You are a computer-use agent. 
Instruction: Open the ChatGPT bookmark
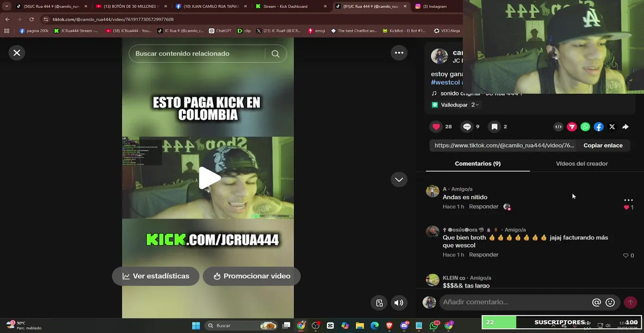pyautogui.click(x=220, y=31)
